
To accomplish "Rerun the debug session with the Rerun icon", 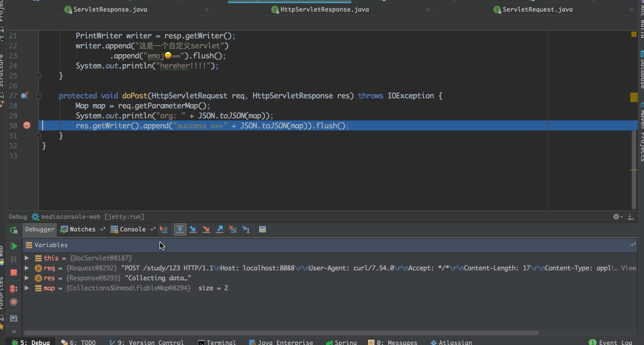I will tap(14, 230).
